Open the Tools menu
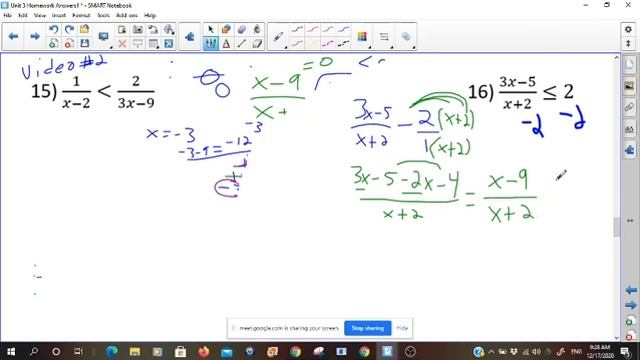 (103, 16)
